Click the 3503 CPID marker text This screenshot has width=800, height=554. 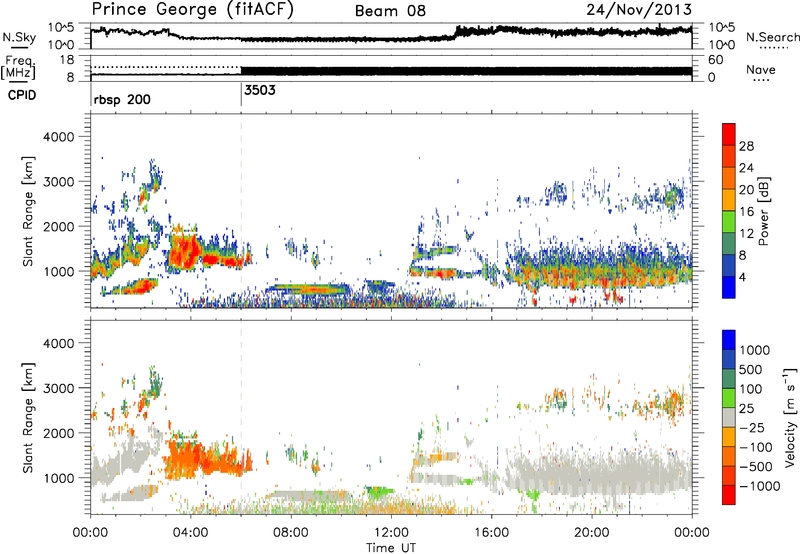(260, 90)
